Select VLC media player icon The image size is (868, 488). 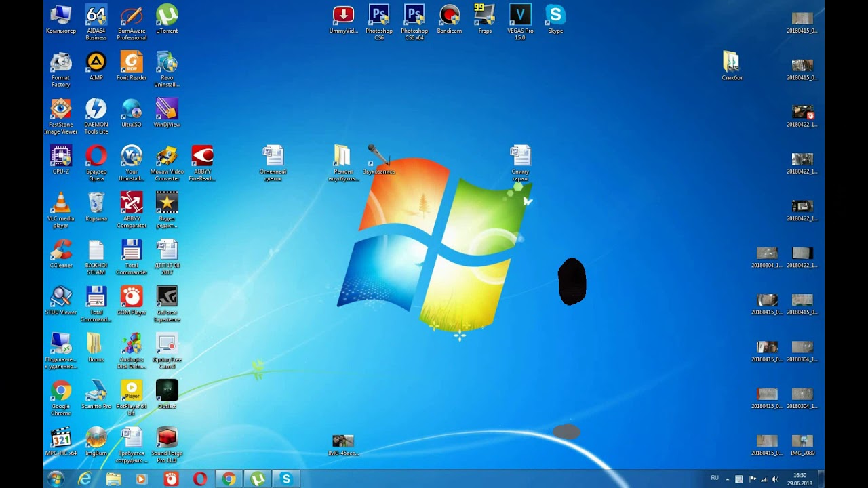coord(61,210)
